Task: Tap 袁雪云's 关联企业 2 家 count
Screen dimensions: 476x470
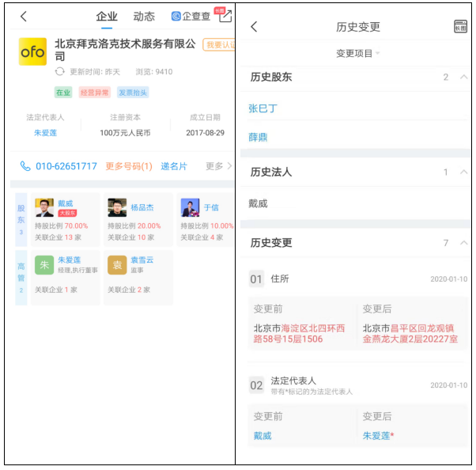Action: [x=129, y=290]
